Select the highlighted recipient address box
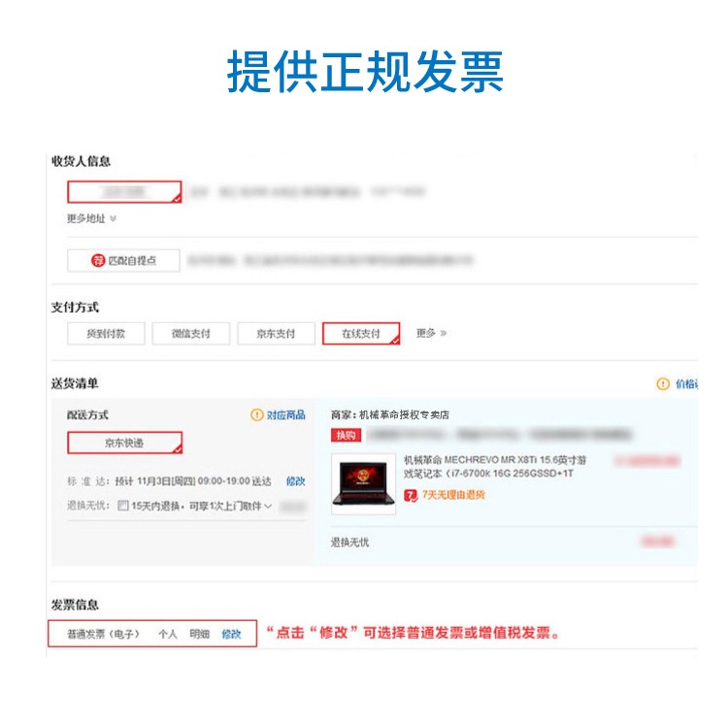The image size is (728, 726). (x=124, y=192)
